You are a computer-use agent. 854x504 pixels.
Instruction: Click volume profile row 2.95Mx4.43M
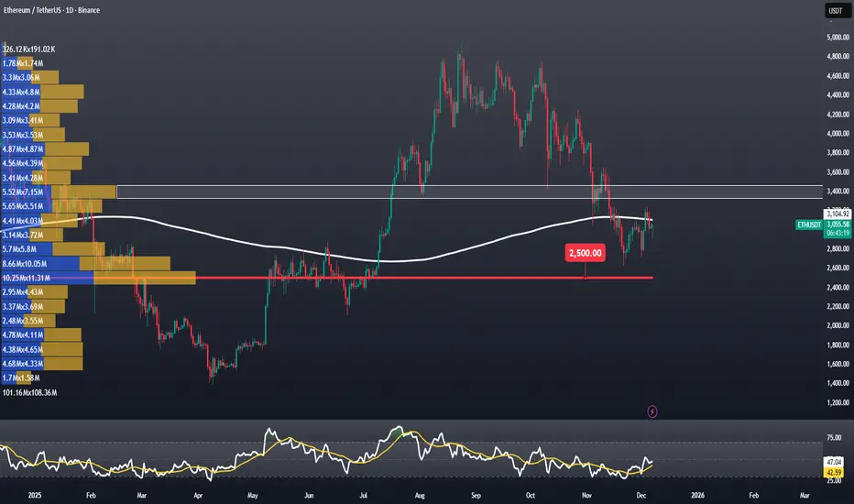(34, 292)
